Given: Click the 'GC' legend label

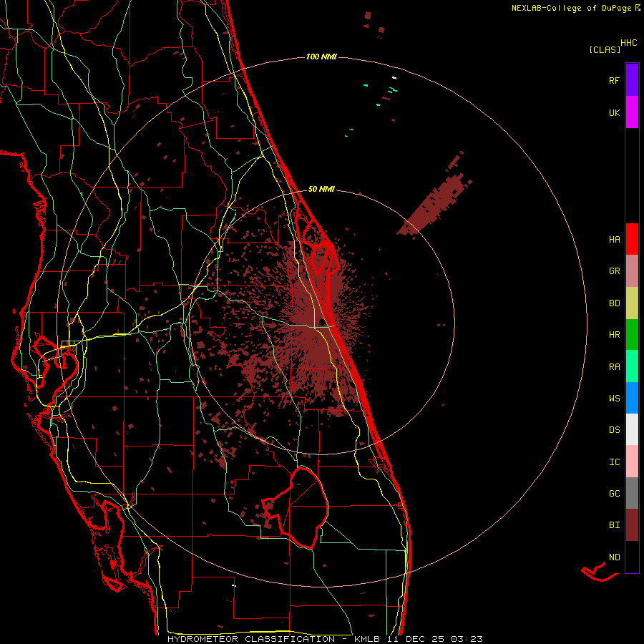Looking at the screenshot, I should click(x=614, y=494).
